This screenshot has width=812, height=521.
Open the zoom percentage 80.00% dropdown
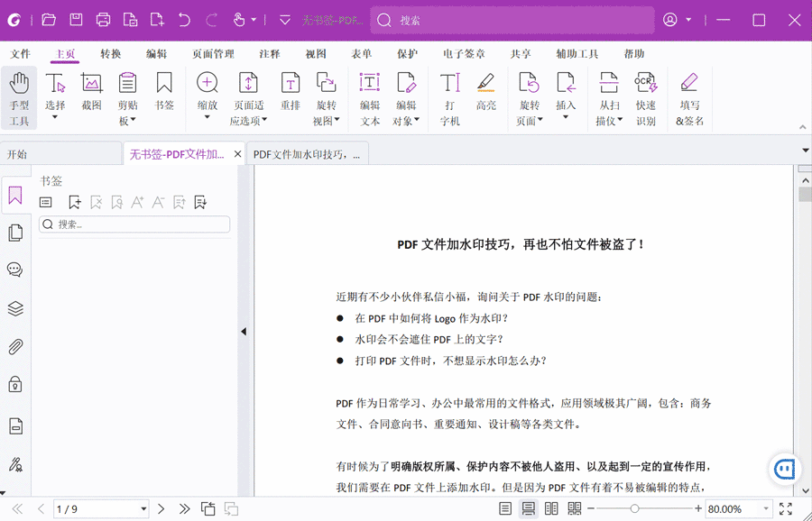click(766, 509)
